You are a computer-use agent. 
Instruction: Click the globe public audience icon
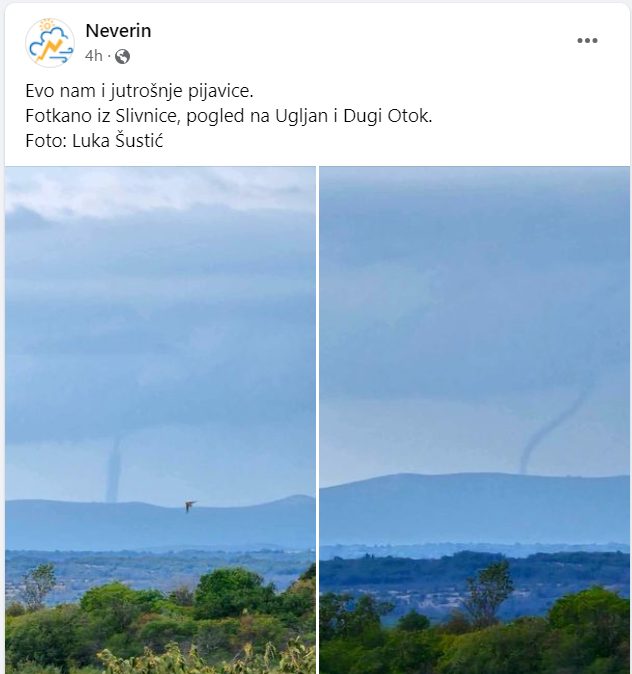click(123, 56)
